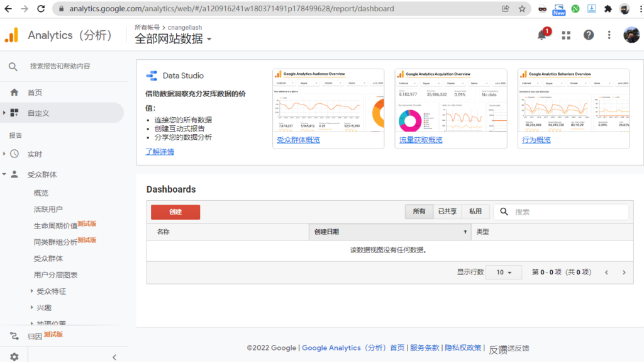
Task: Open the Audience Overview report thumbnail
Action: pyautogui.click(x=328, y=101)
